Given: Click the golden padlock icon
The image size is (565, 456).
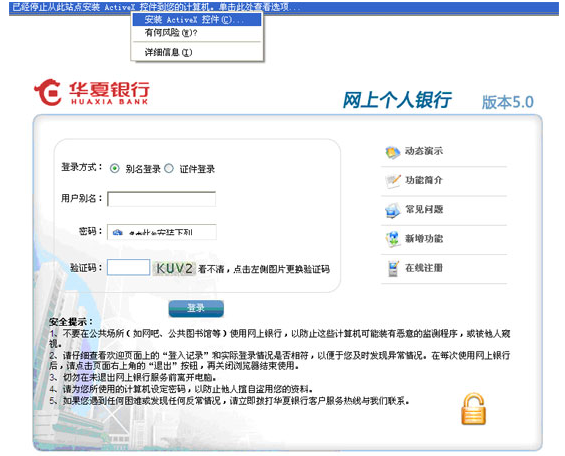Looking at the screenshot, I should click(x=473, y=409).
